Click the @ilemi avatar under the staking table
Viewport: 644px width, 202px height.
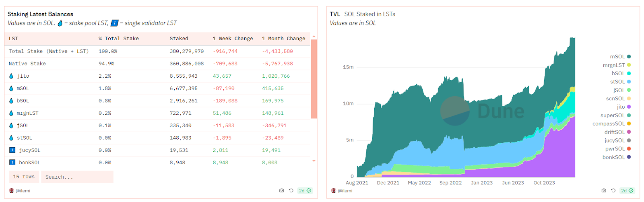click(x=11, y=191)
